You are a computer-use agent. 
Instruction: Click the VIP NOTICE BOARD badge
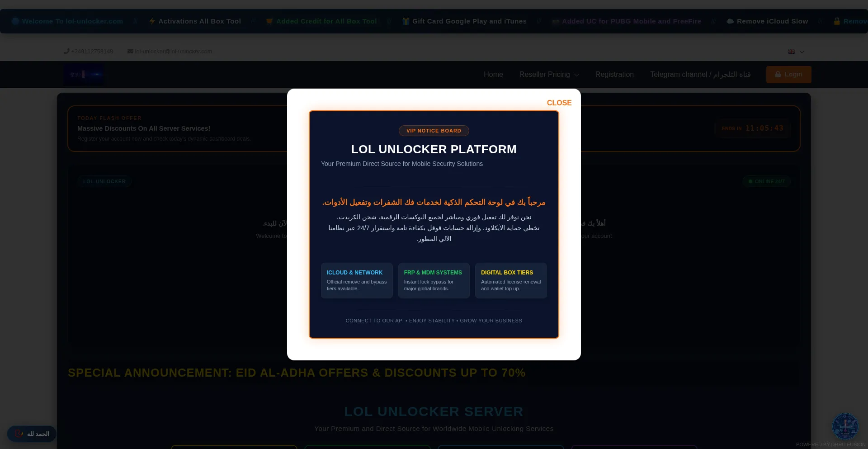tap(434, 131)
